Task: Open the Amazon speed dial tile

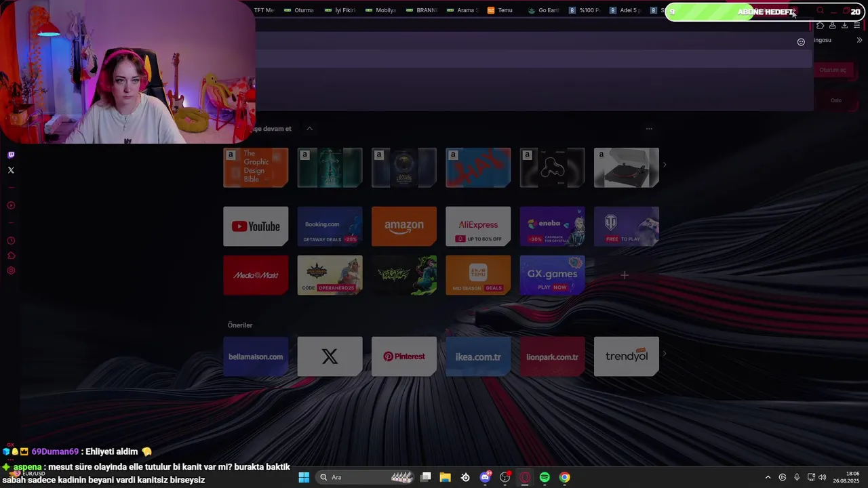Action: tap(404, 226)
